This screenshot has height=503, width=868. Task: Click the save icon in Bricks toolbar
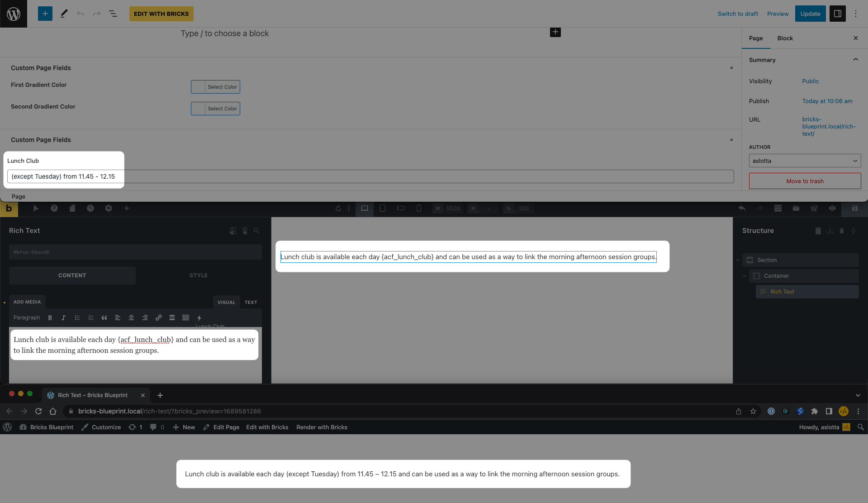(854, 209)
